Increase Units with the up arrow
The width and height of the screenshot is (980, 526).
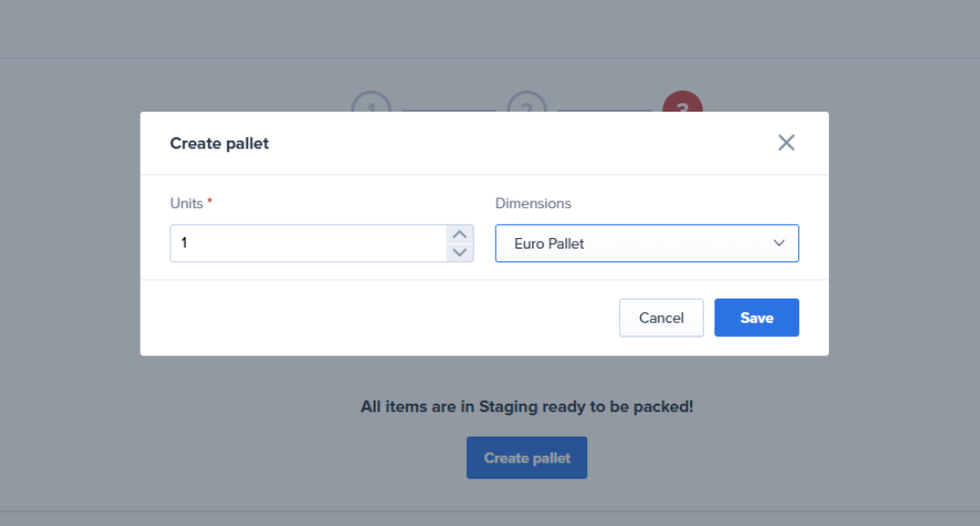tap(460, 234)
